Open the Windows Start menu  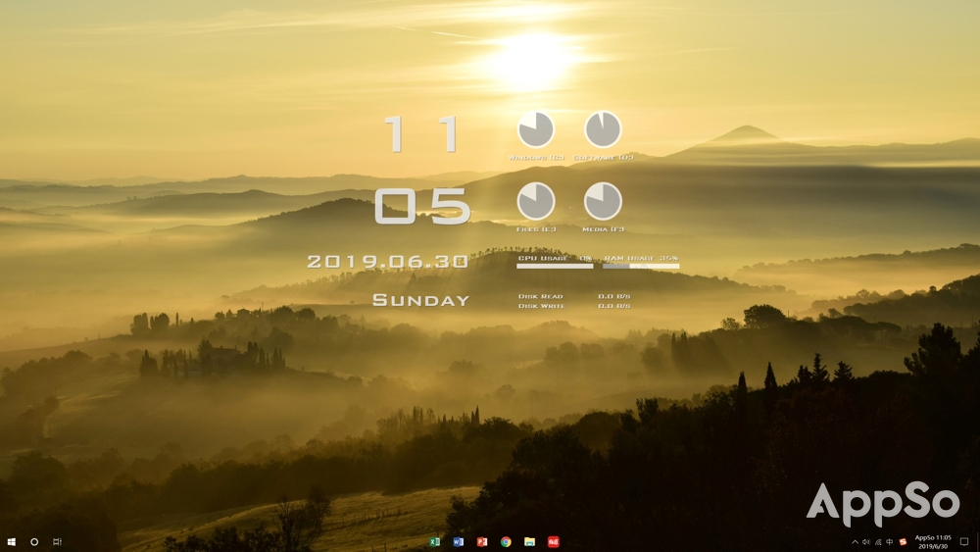tap(12, 541)
